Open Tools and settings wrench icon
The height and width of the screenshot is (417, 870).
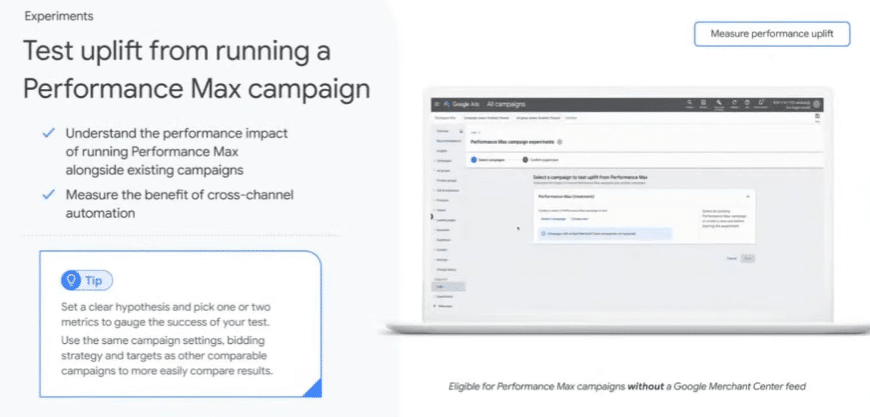click(719, 103)
